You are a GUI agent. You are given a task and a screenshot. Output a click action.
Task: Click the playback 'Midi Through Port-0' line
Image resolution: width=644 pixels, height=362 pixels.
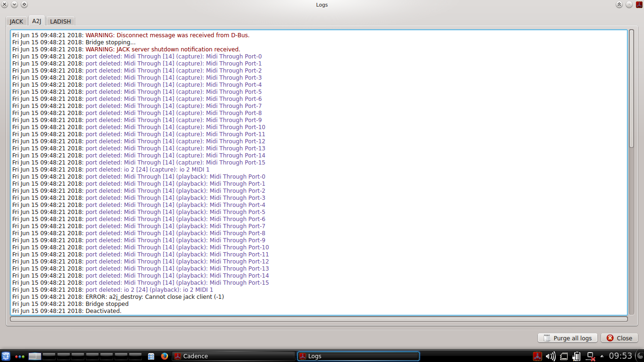[139, 177]
